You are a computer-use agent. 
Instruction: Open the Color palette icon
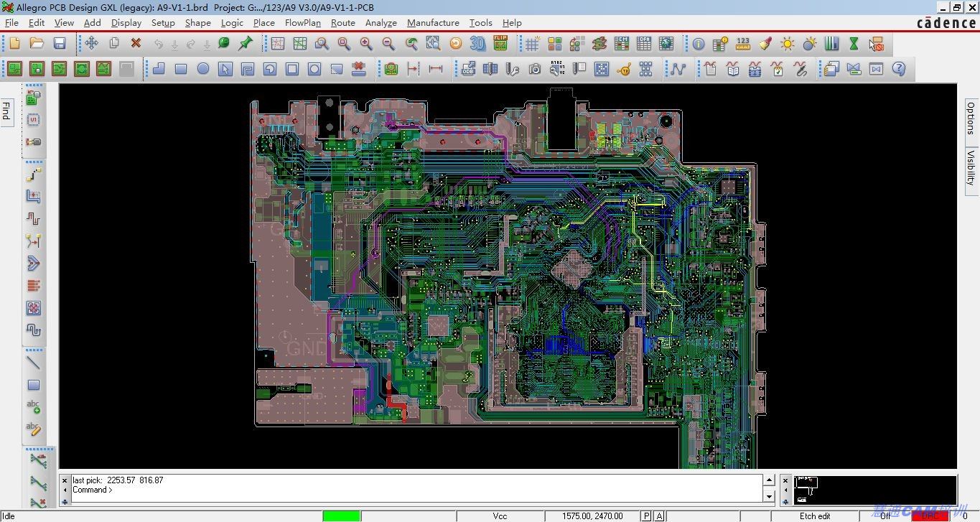[x=554, y=44]
